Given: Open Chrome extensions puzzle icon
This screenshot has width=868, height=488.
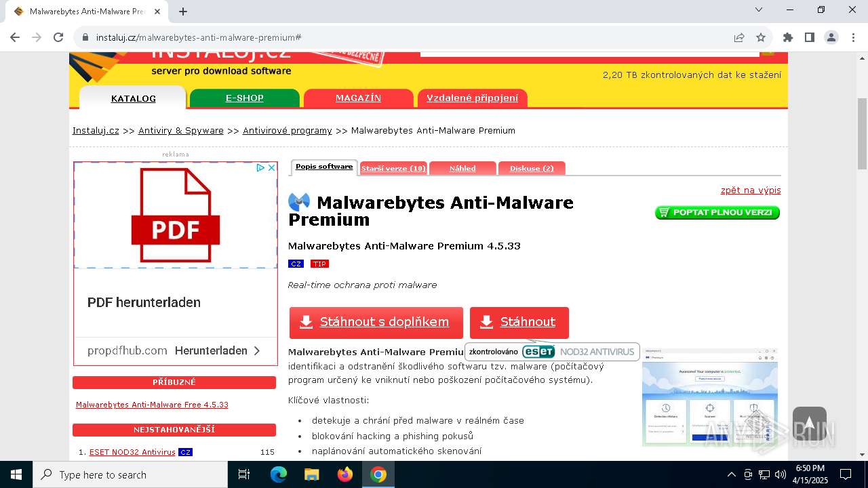Looking at the screenshot, I should click(x=788, y=37).
